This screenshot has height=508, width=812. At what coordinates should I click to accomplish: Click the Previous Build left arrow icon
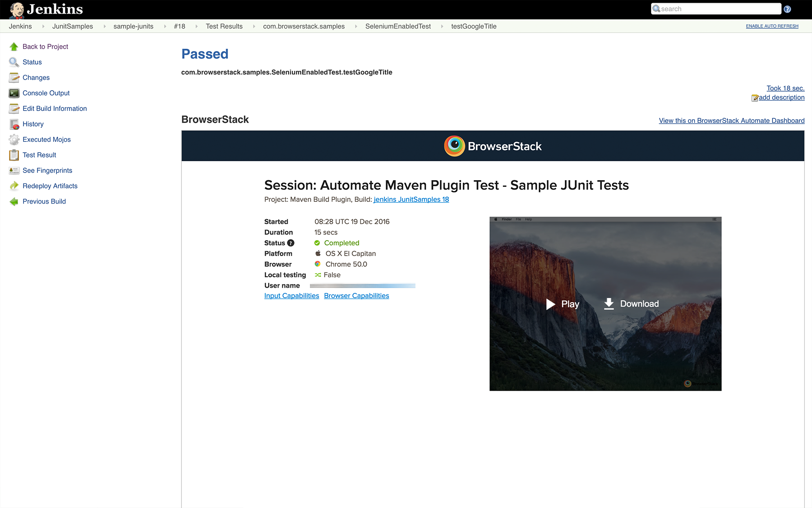[x=14, y=201]
